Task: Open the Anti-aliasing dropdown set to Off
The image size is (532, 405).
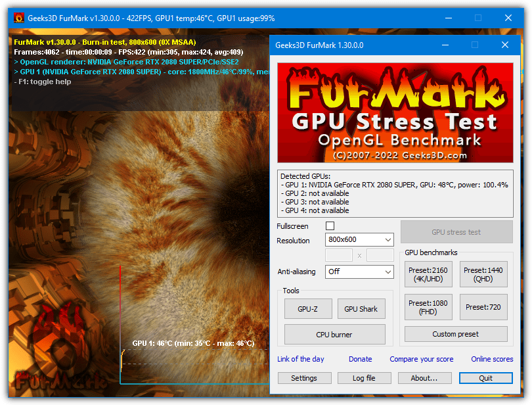Action: tap(359, 272)
